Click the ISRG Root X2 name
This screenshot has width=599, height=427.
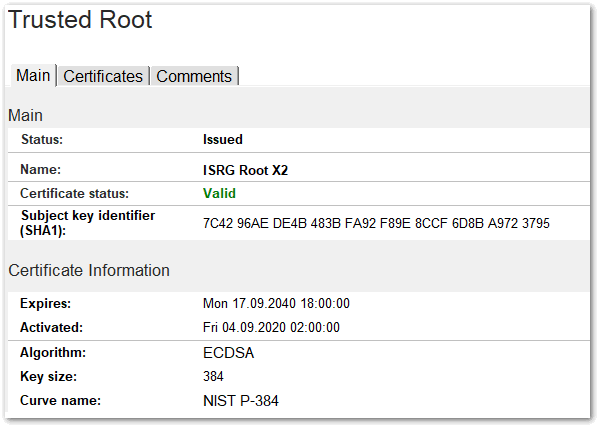coord(245,170)
